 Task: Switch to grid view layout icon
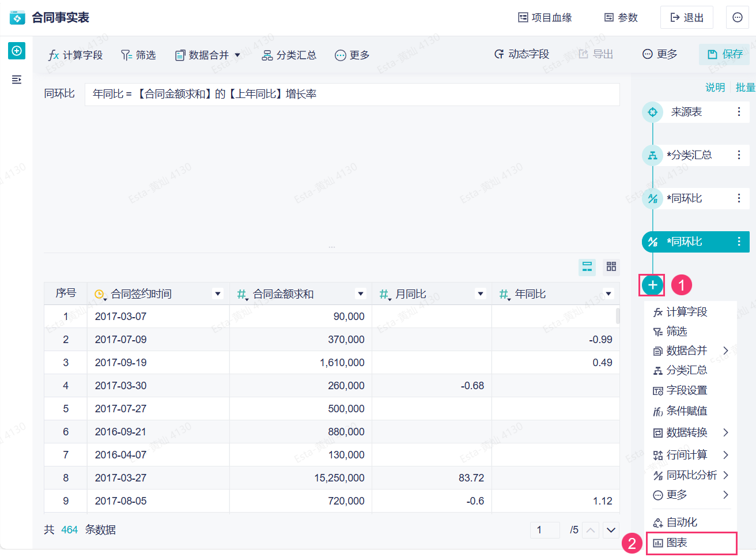tap(611, 266)
